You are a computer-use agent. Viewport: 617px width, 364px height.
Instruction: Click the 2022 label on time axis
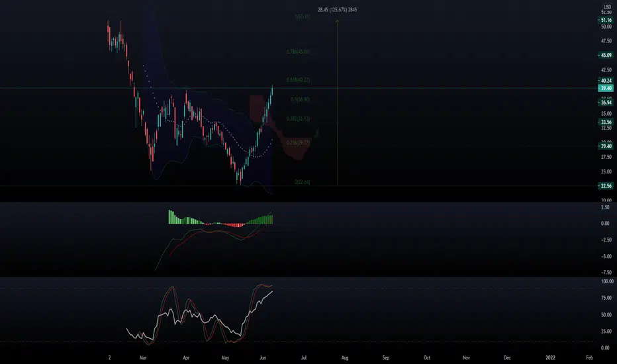pyautogui.click(x=550, y=357)
